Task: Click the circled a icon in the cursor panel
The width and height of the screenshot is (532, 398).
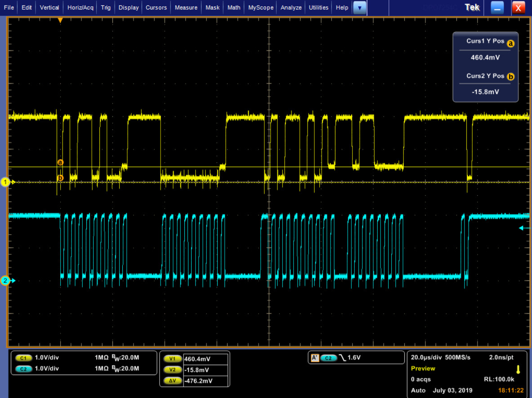Action: 510,44
